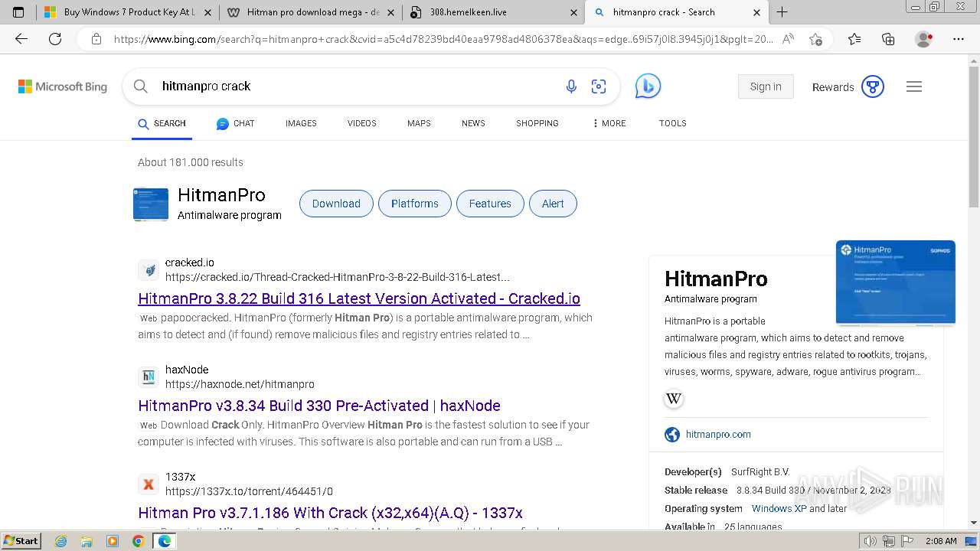
Task: Click the Edge icon in taskbar
Action: pyautogui.click(x=165, y=541)
